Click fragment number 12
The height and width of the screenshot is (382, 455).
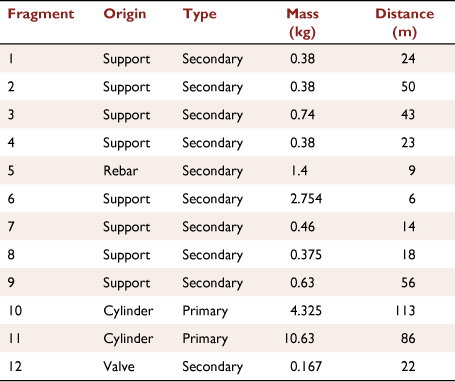point(15,367)
